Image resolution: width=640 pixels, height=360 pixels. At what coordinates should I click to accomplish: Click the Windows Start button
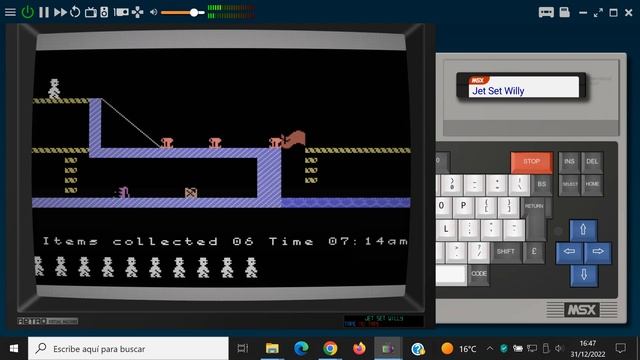pyautogui.click(x=13, y=349)
